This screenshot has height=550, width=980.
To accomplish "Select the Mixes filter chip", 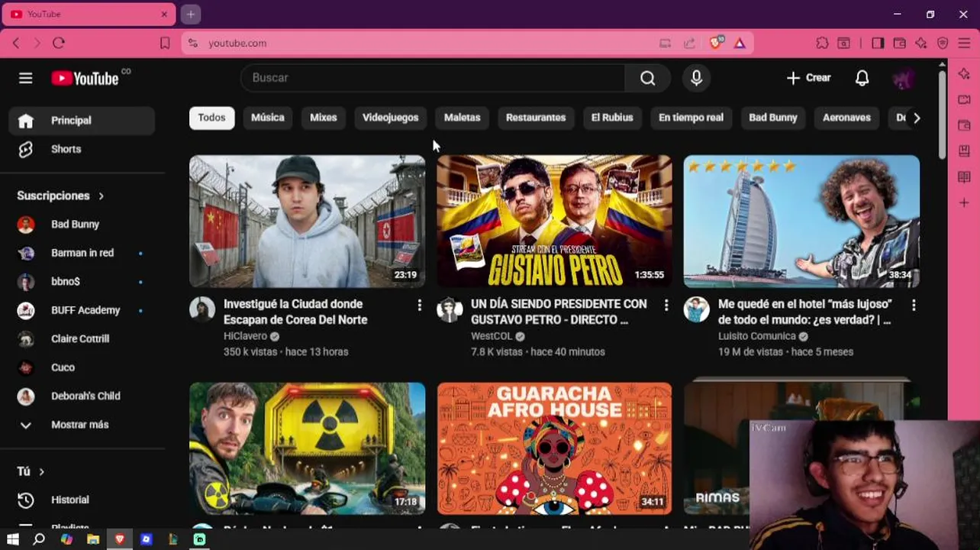I will pyautogui.click(x=324, y=118).
